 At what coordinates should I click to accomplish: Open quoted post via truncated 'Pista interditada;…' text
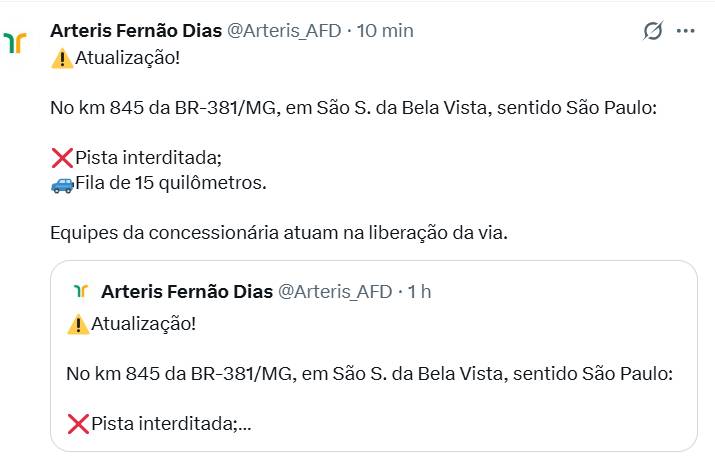pyautogui.click(x=171, y=424)
